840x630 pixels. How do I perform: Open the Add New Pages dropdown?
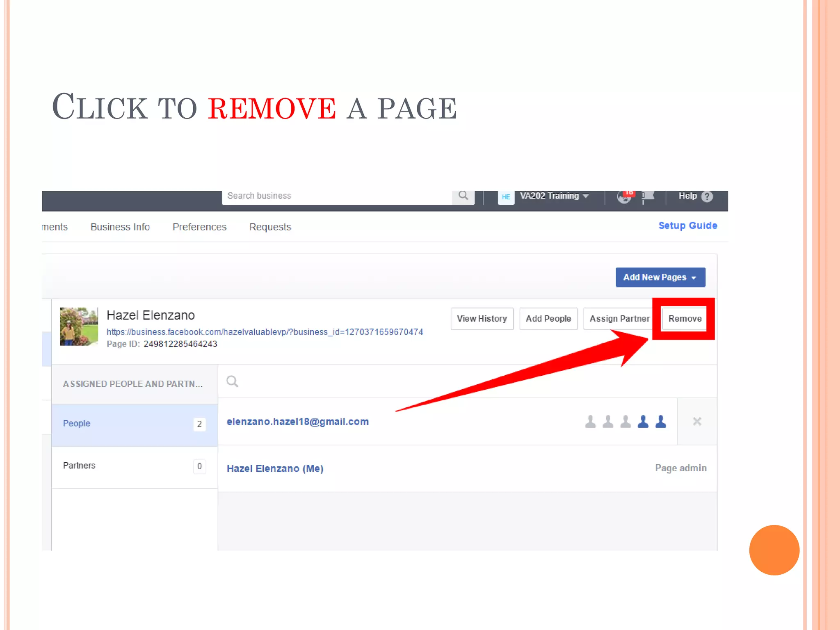click(x=660, y=277)
